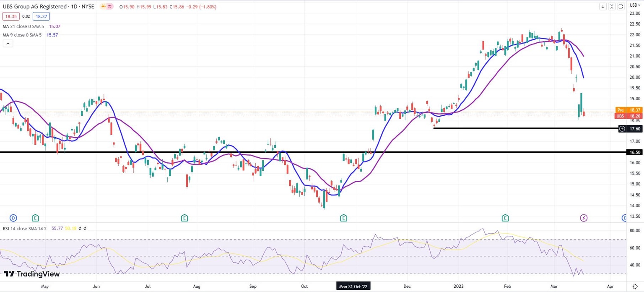
Task: Click the earnings E marker near February
Action: [506, 217]
